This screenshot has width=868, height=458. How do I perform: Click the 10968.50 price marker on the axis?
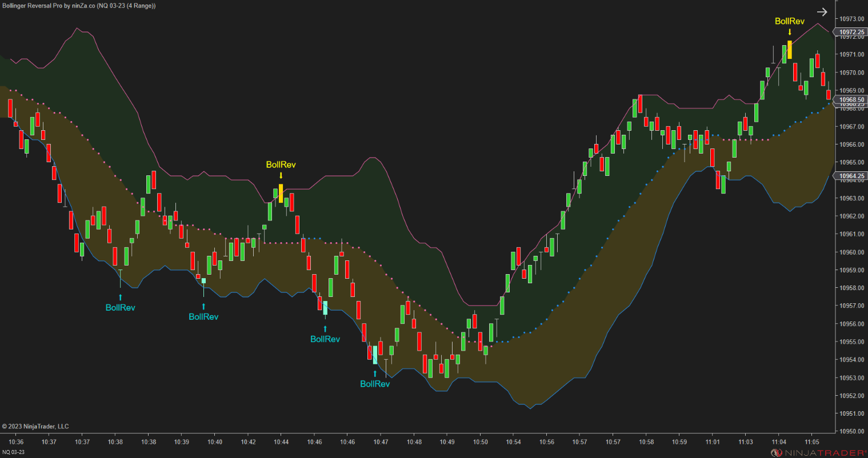(851, 100)
